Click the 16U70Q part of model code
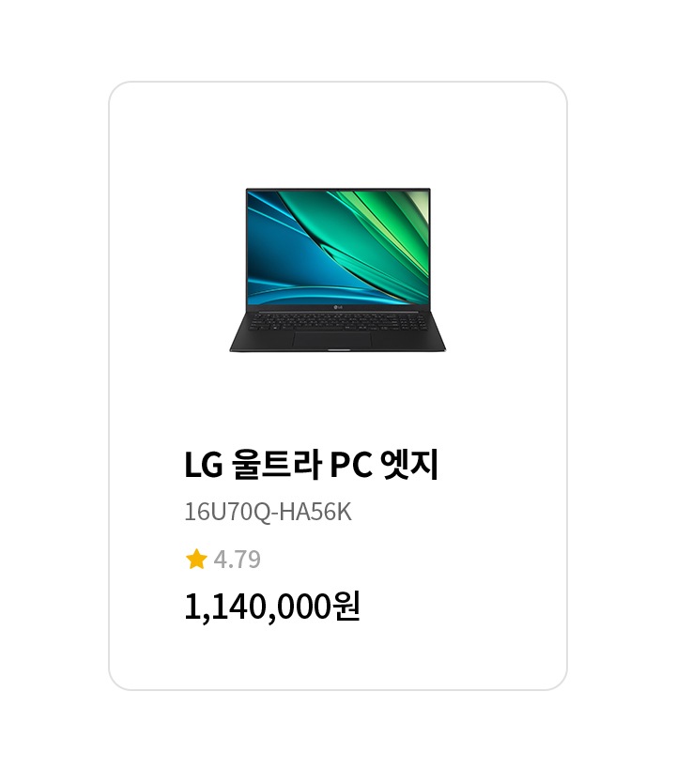676x784 pixels. 227,512
